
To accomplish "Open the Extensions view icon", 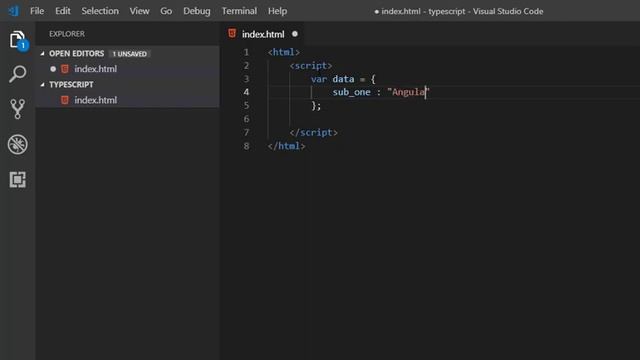I will pos(18,180).
